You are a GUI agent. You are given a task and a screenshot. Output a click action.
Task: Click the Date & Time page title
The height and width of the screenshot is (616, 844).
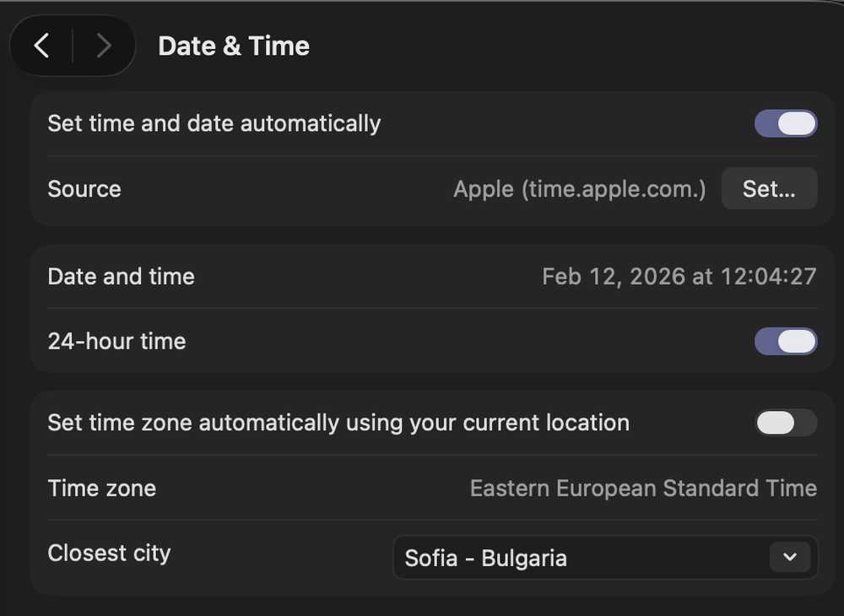click(234, 46)
